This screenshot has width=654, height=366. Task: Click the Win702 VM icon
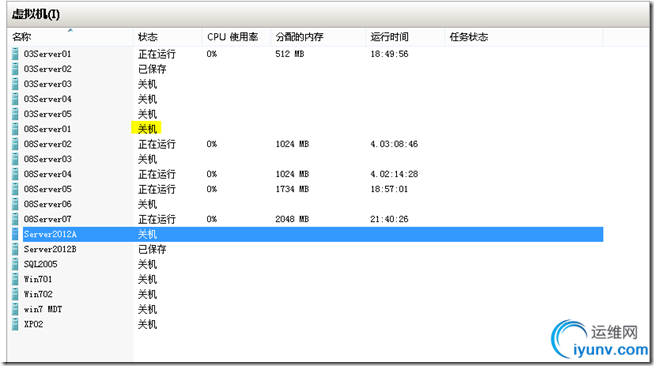(x=15, y=294)
